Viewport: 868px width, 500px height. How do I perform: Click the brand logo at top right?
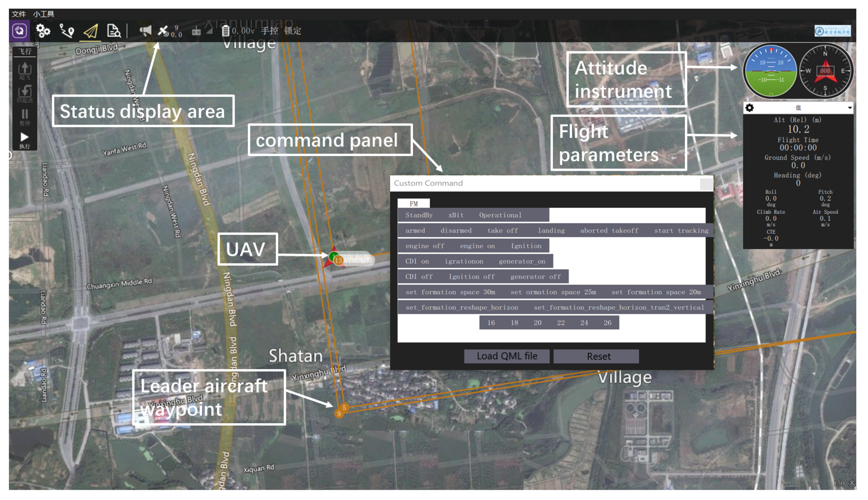pos(833,31)
